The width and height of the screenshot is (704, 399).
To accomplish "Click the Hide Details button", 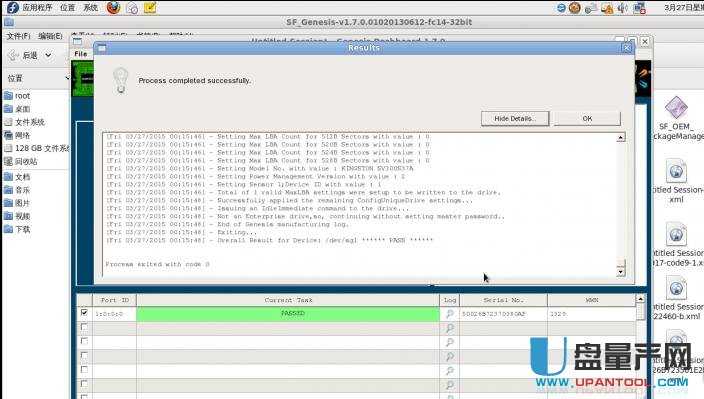I will tap(515, 118).
